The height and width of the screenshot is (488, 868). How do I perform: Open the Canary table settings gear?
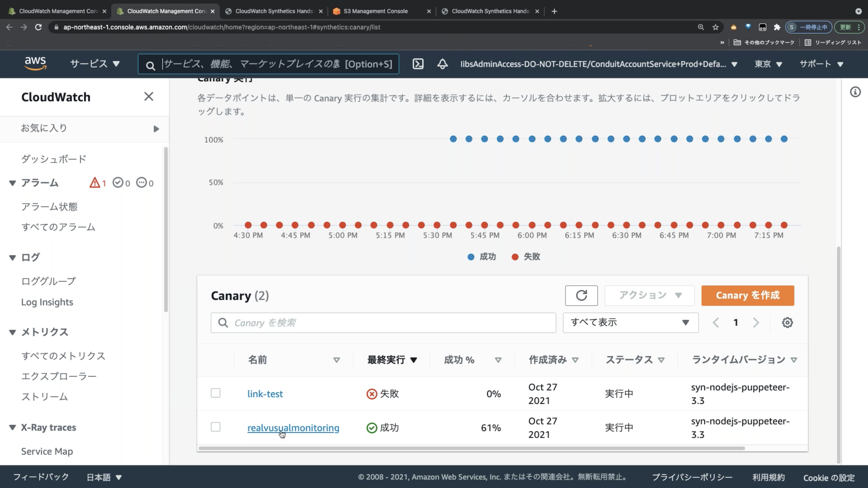pos(787,323)
